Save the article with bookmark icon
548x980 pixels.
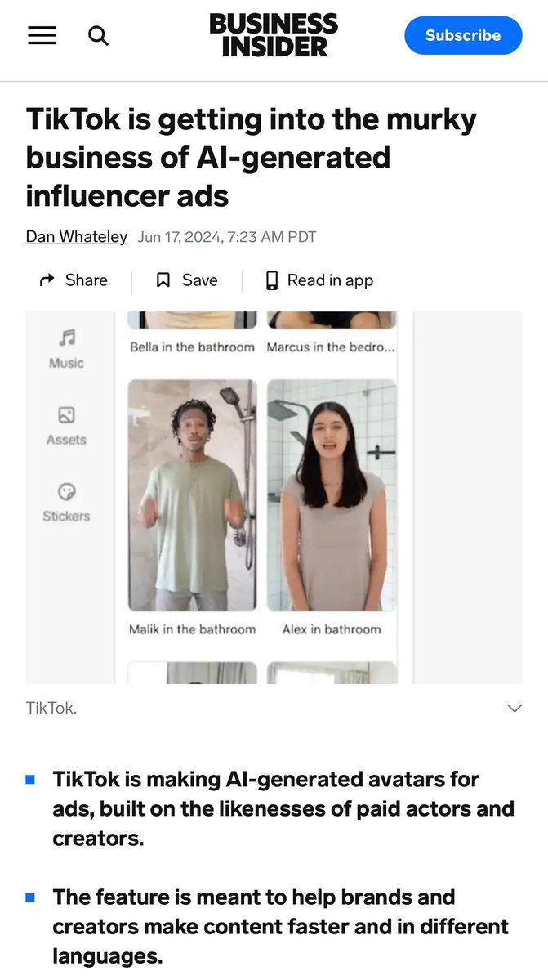187,280
